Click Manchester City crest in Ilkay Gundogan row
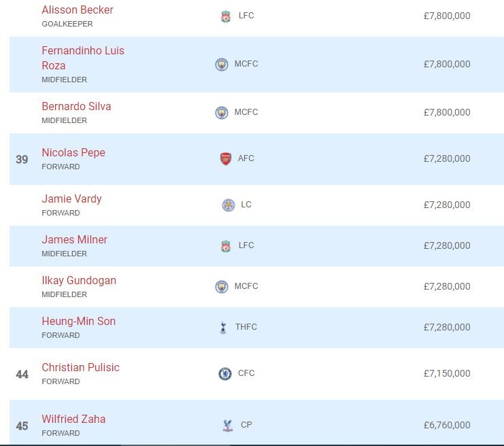The height and width of the screenshot is (446, 504). 222,287
